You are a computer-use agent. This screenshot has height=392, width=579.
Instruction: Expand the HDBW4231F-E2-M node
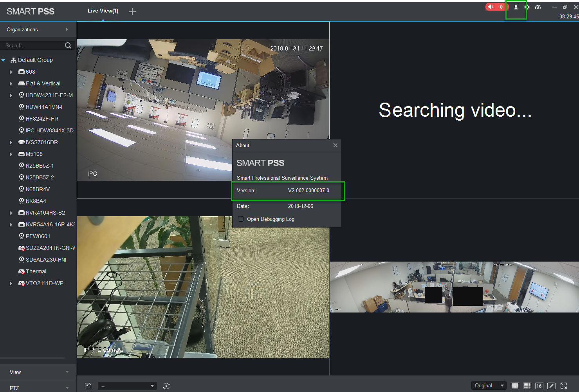(x=11, y=95)
